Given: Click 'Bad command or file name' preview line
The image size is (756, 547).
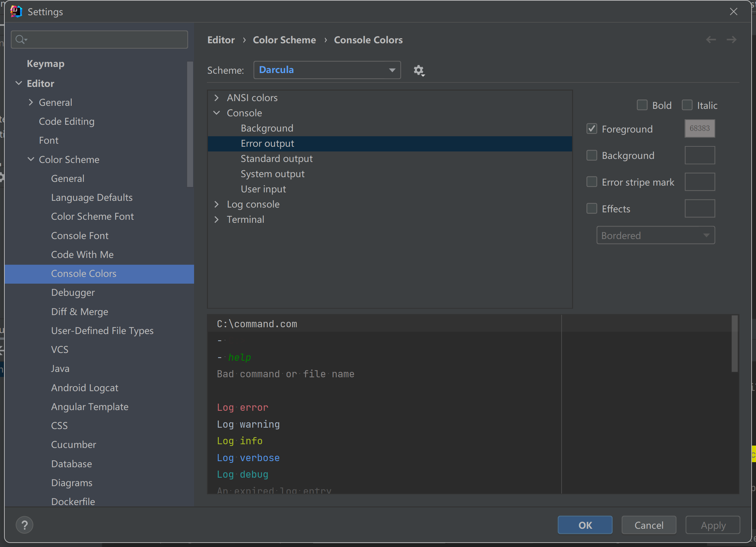Looking at the screenshot, I should coord(285,374).
